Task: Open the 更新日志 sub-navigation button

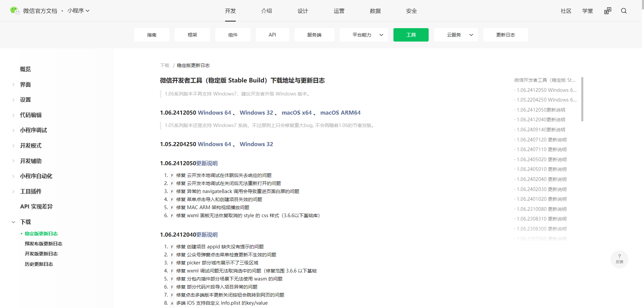Action: (x=505, y=35)
